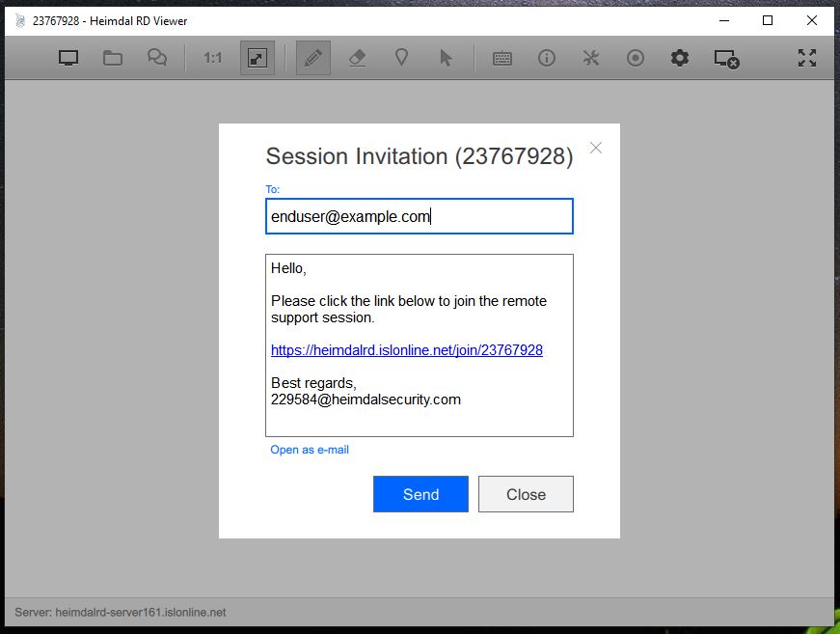Click inside the invitation message text area
Screen dimensions: 840x634
click(x=420, y=345)
